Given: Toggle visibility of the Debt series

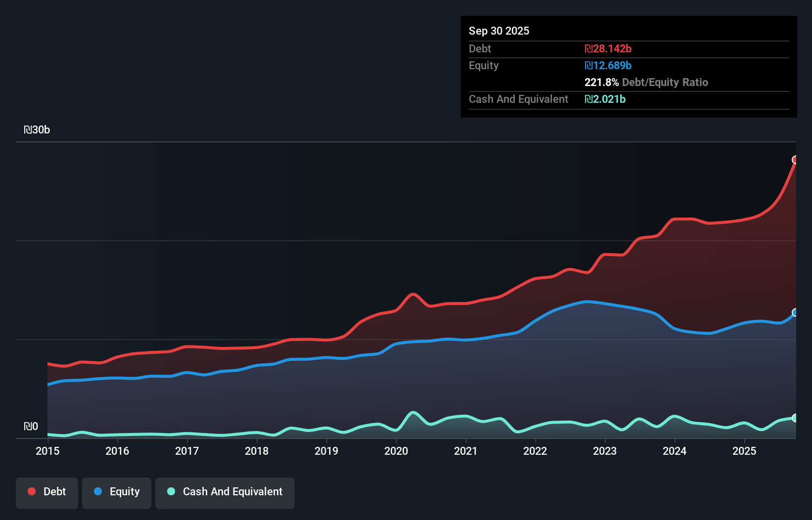Looking at the screenshot, I should (46, 492).
